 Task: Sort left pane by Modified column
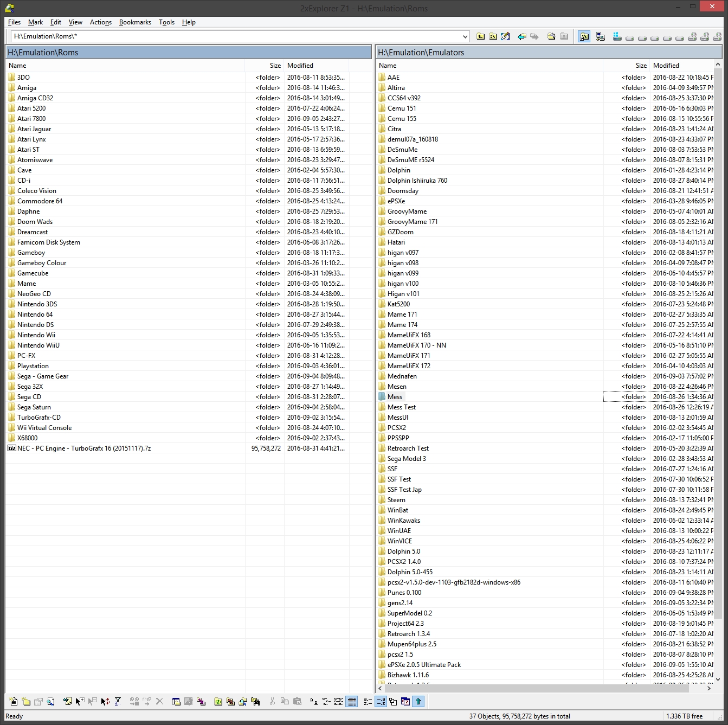tap(317, 65)
